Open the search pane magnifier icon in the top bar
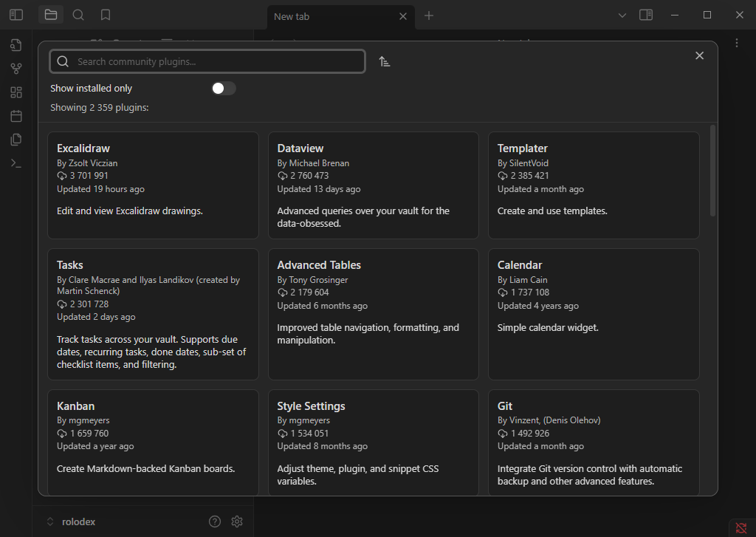 tap(78, 15)
